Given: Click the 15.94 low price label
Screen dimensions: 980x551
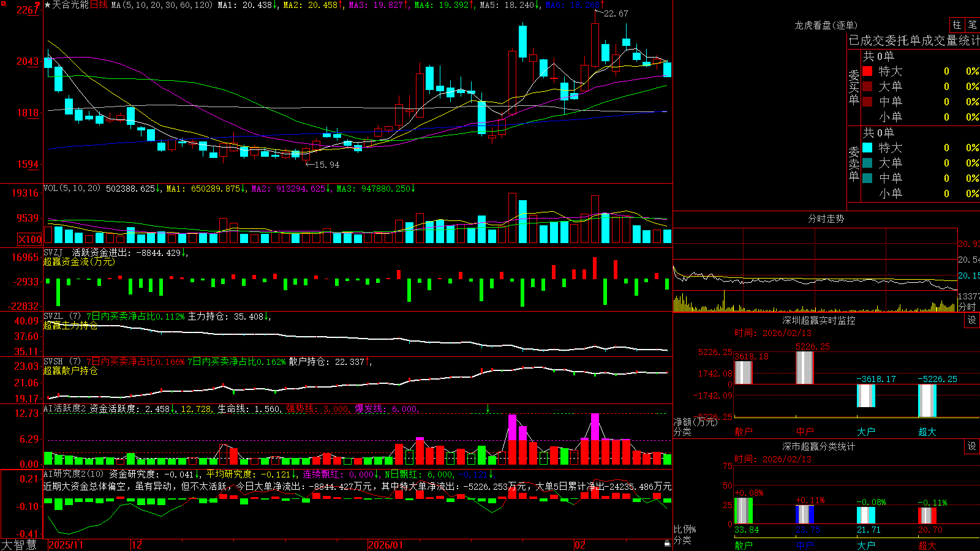Looking at the screenshot, I should [326, 165].
